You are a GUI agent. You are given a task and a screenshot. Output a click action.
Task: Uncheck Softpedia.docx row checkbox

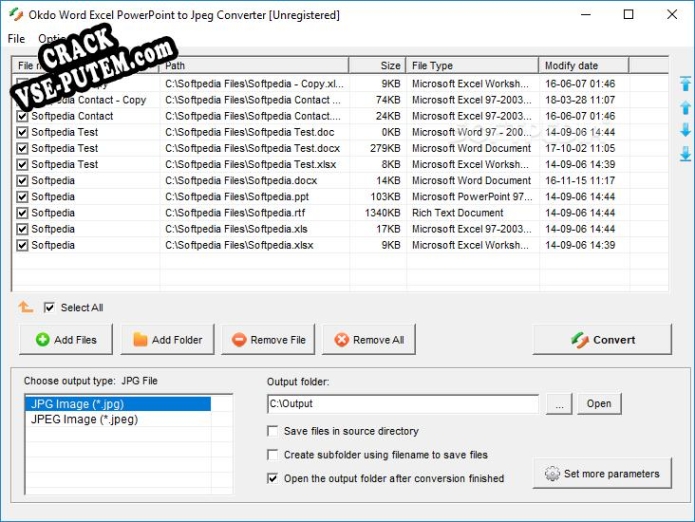click(22, 181)
